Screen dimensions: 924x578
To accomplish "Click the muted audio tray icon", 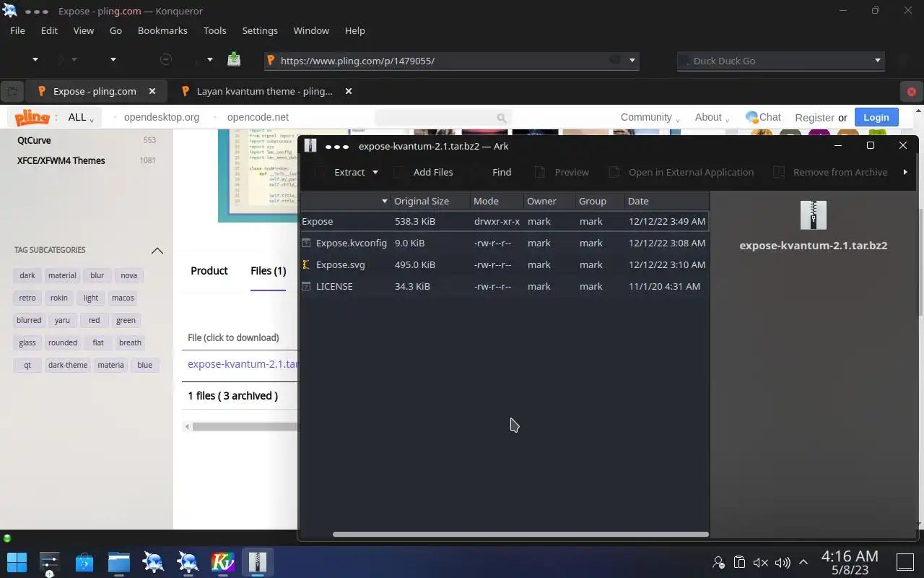I will click(x=761, y=562).
